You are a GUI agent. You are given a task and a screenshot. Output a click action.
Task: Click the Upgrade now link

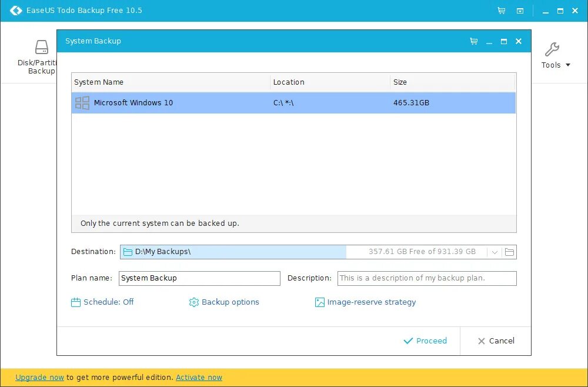tap(40, 377)
